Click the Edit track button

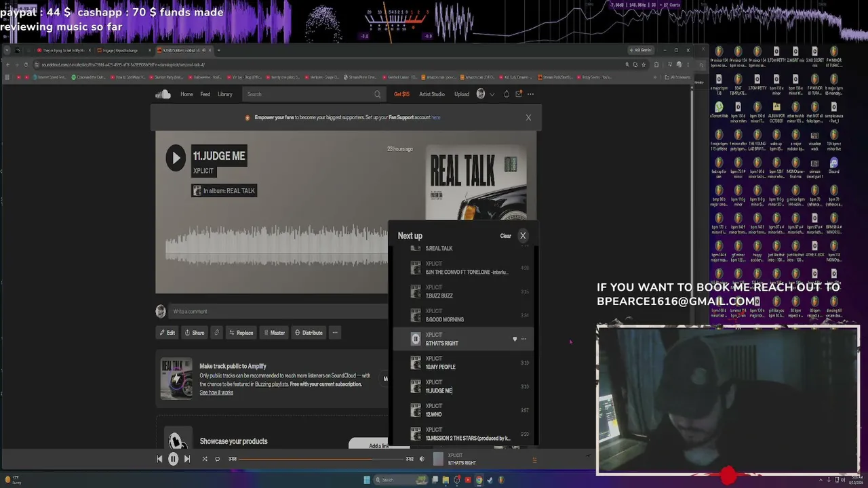pyautogui.click(x=167, y=333)
